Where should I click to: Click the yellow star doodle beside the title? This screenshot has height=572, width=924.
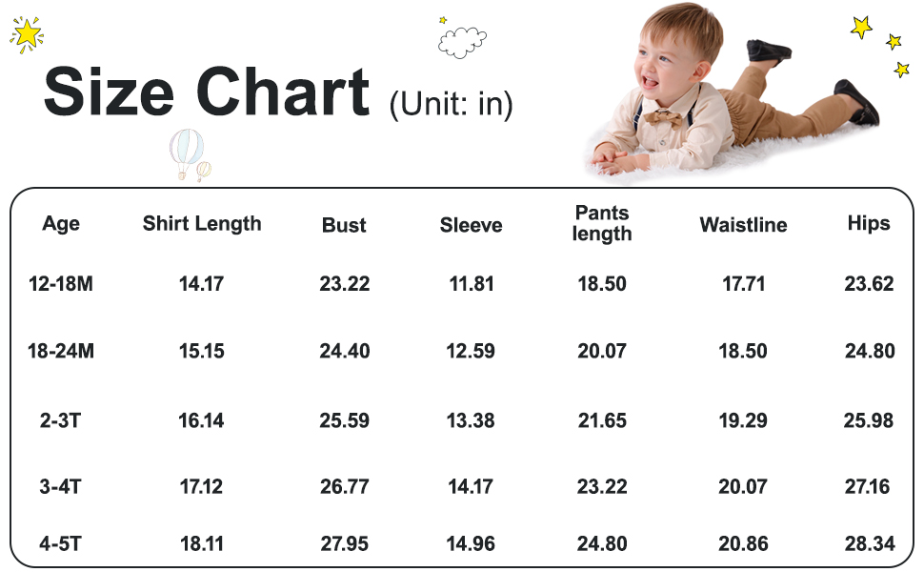[27, 34]
